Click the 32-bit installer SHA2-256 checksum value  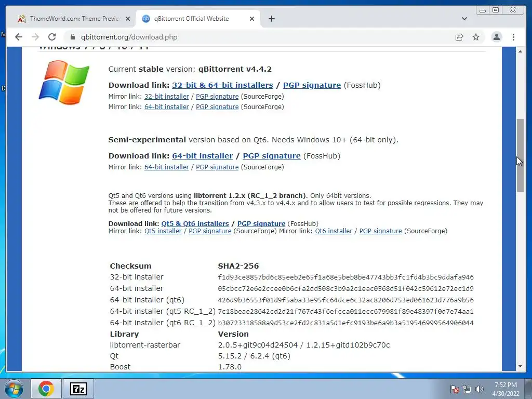point(345,277)
